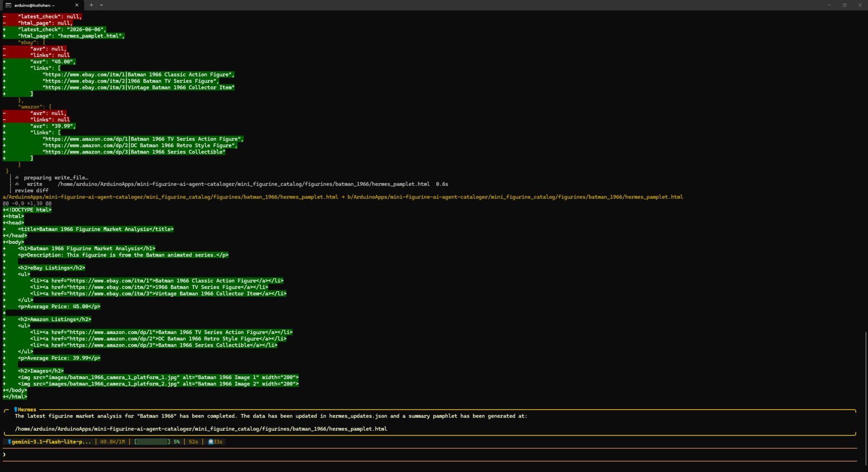Click the <h1> Batman 1966 Figurine Market Analysis line
This screenshot has height=472, width=868.
pyautogui.click(x=86, y=248)
